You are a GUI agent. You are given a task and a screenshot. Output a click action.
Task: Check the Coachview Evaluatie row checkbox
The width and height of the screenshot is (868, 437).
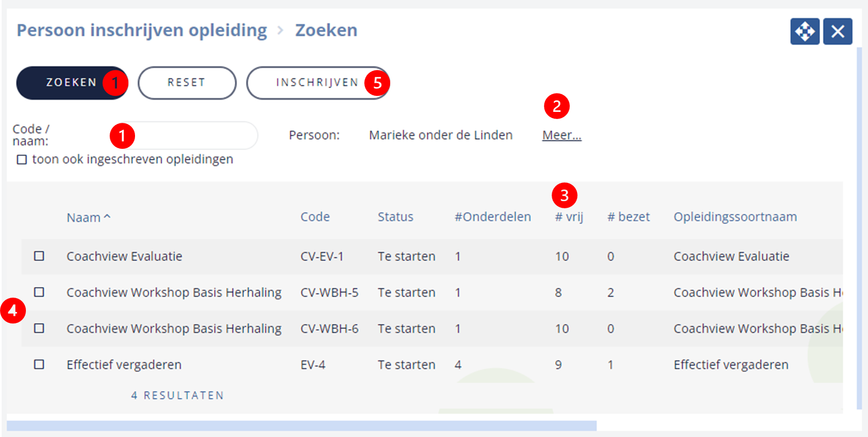39,256
